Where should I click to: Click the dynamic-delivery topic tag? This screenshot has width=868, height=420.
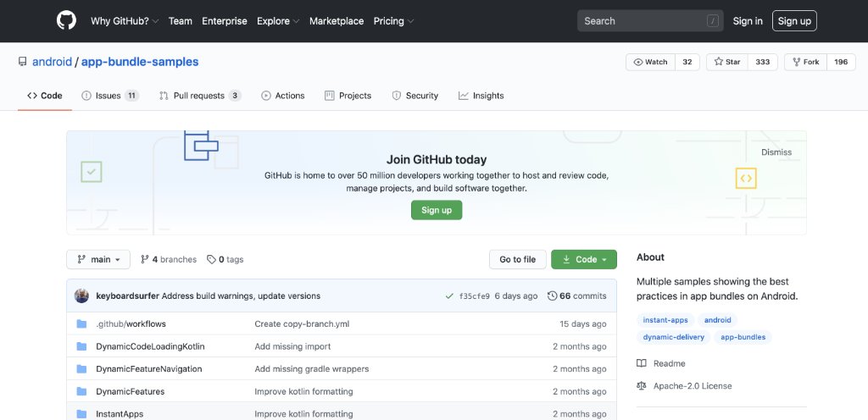click(x=674, y=337)
